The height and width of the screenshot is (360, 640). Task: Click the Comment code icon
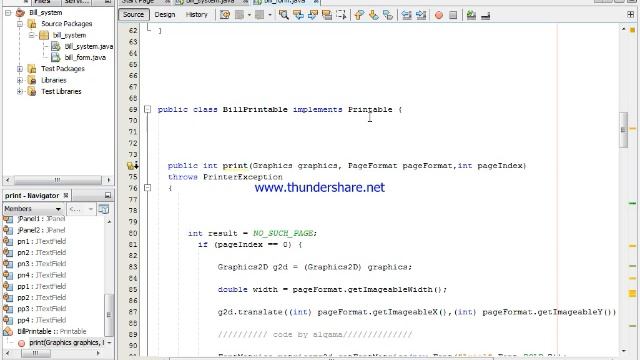click(471, 15)
